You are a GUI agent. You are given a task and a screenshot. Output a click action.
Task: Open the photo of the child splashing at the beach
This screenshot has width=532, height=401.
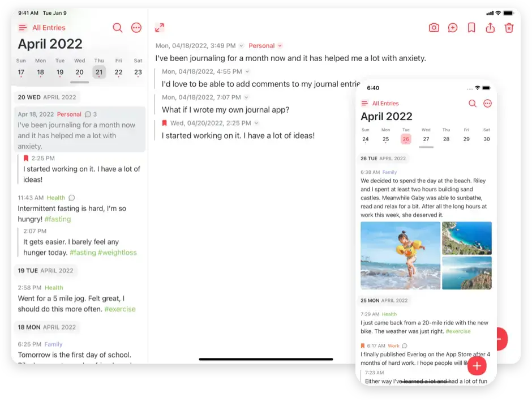tap(400, 255)
